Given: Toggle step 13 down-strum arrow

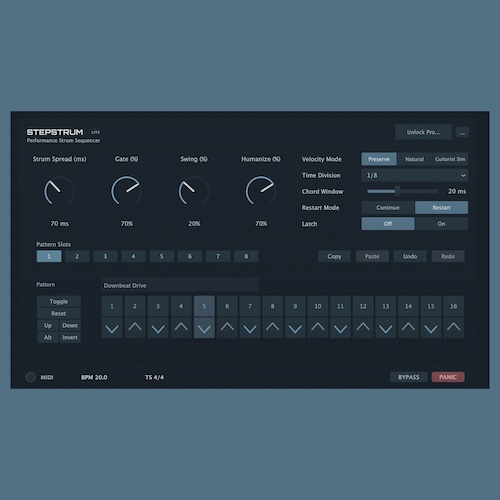Looking at the screenshot, I should coord(386,328).
